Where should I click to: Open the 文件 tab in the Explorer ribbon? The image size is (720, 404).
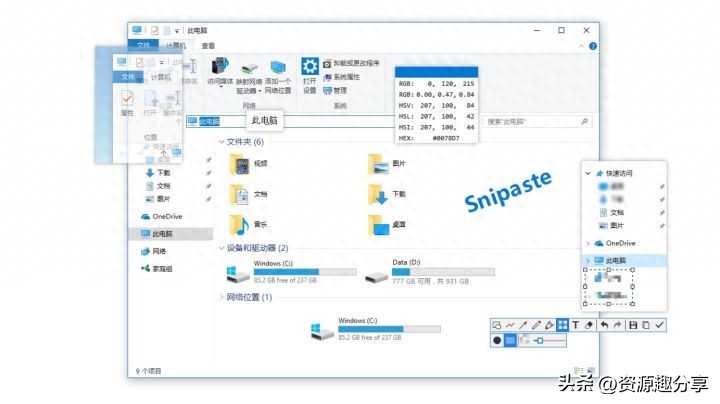[x=143, y=45]
